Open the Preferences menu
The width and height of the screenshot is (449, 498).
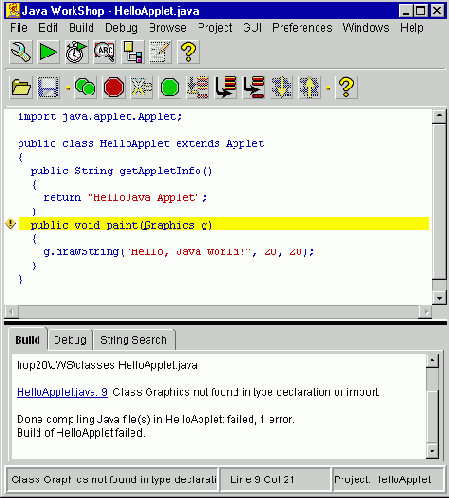302,28
